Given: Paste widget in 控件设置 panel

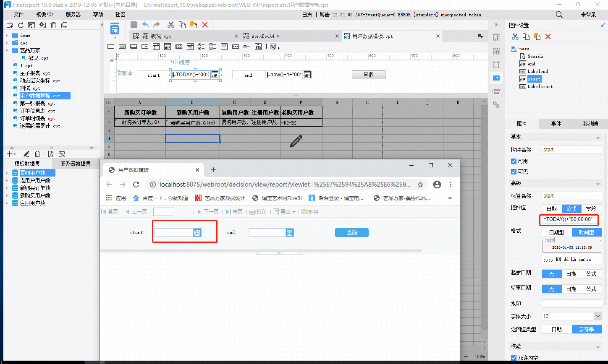Looking at the screenshot, I should pyautogui.click(x=537, y=36).
